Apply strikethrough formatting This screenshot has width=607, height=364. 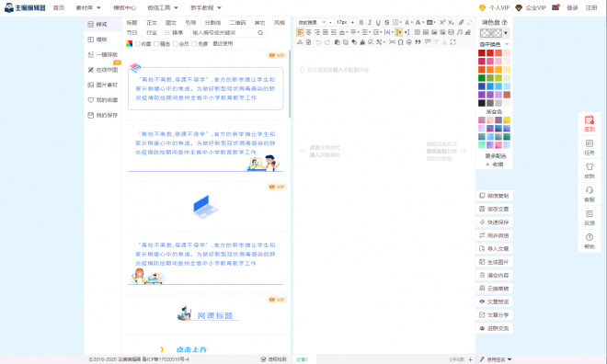click(x=386, y=22)
